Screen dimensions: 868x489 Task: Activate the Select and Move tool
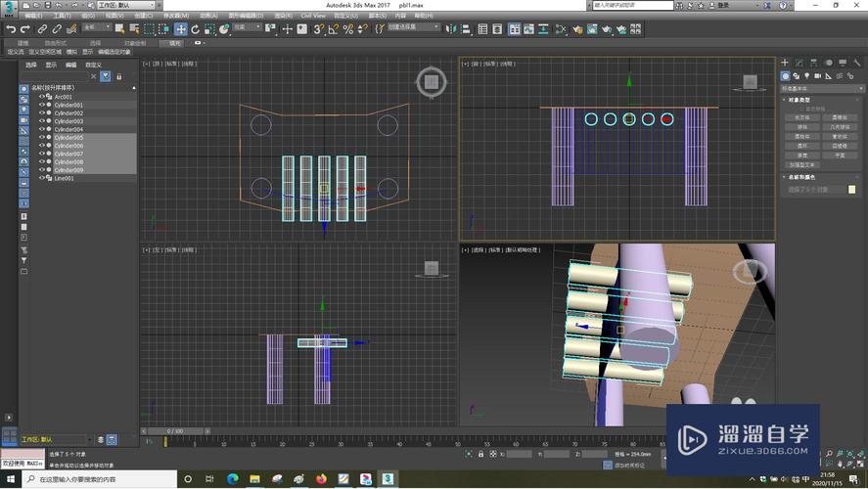click(x=180, y=29)
